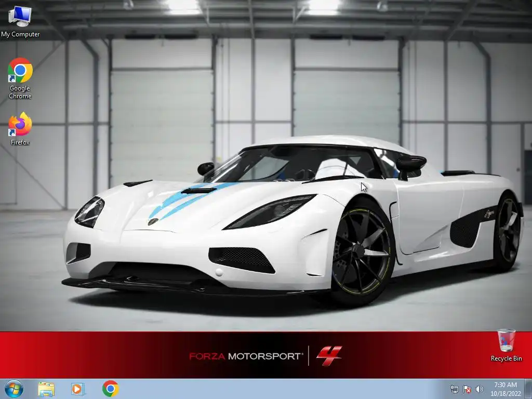This screenshot has width=532, height=399.
Task: Select the Google Chrome desktop shortcut
Action: (20, 78)
